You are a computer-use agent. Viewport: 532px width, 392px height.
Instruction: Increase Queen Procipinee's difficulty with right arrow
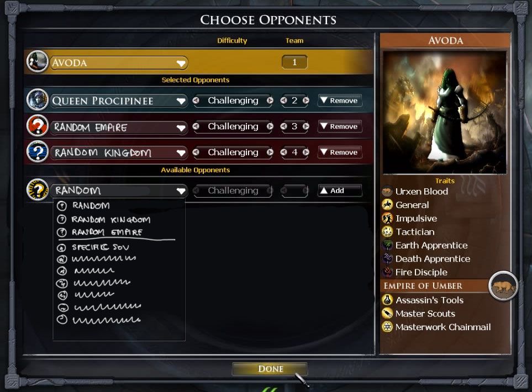pos(270,100)
